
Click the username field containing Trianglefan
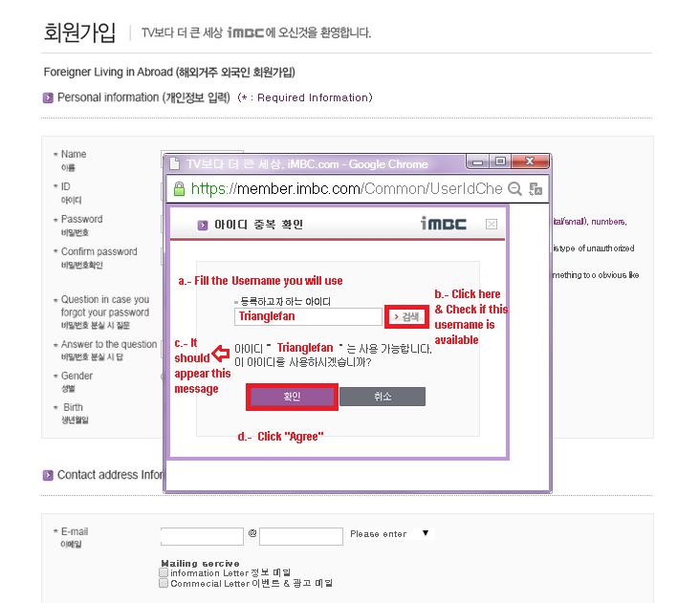308,316
